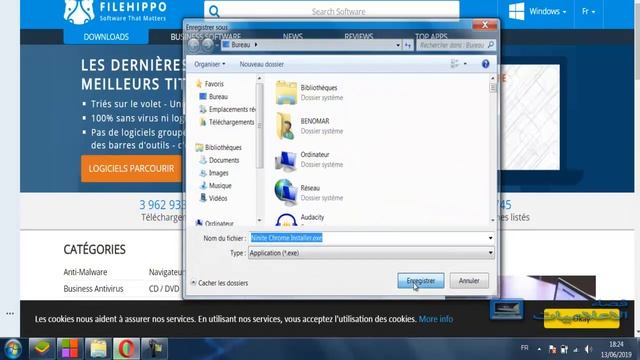This screenshot has height=360, width=640.
Task: Click the Bureau address bar breadcrumb
Action: click(x=240, y=44)
